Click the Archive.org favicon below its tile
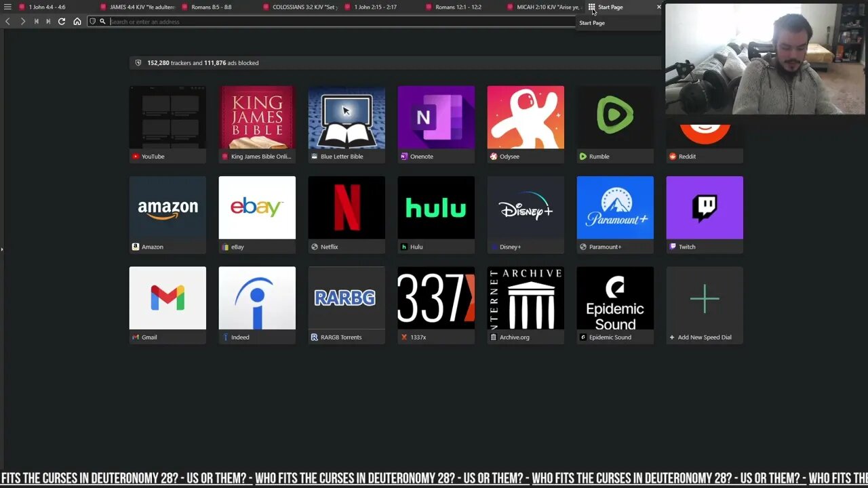The width and height of the screenshot is (868, 488). pyautogui.click(x=494, y=338)
